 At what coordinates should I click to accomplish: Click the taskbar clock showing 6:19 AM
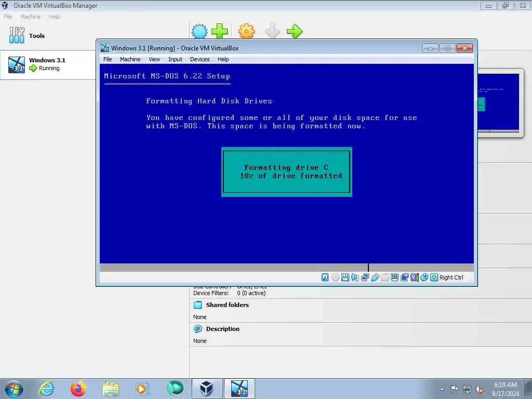pyautogui.click(x=505, y=389)
